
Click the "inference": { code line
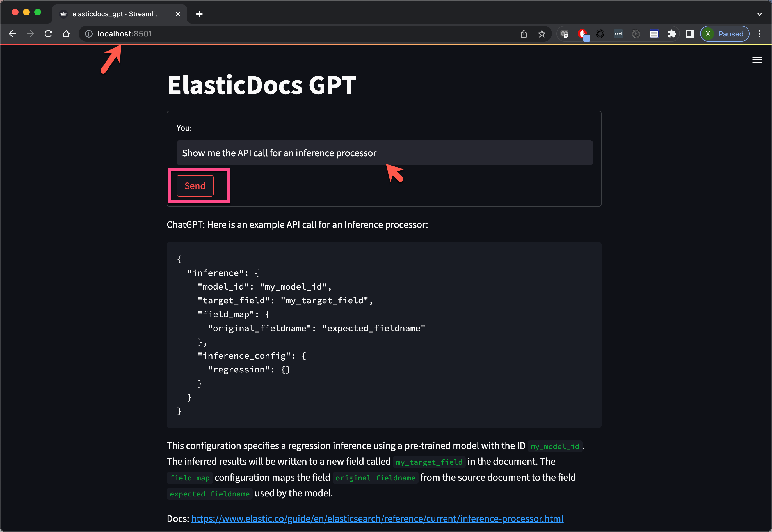[223, 273]
